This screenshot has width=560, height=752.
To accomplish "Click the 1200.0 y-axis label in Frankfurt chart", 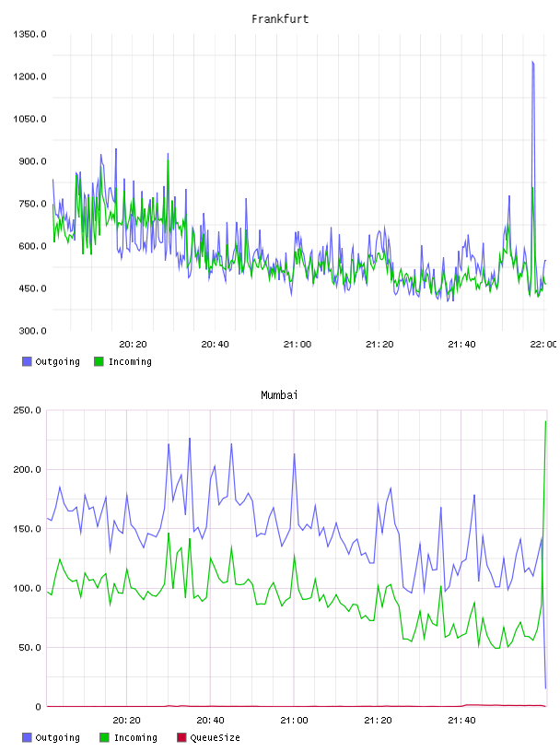I will coord(29,76).
